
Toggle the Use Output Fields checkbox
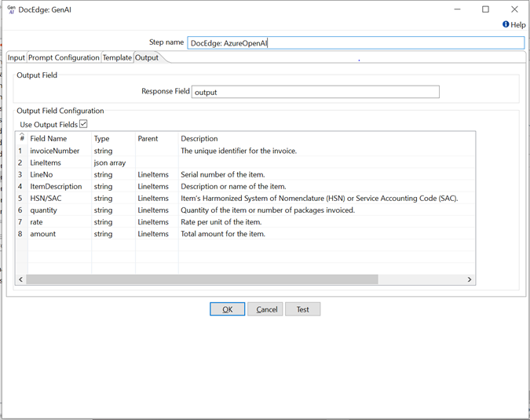[83, 124]
